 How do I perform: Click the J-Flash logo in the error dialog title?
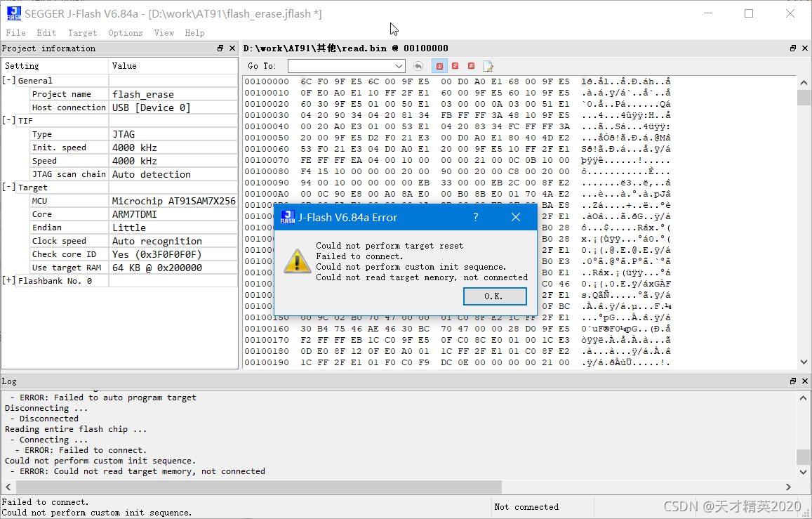click(x=288, y=217)
